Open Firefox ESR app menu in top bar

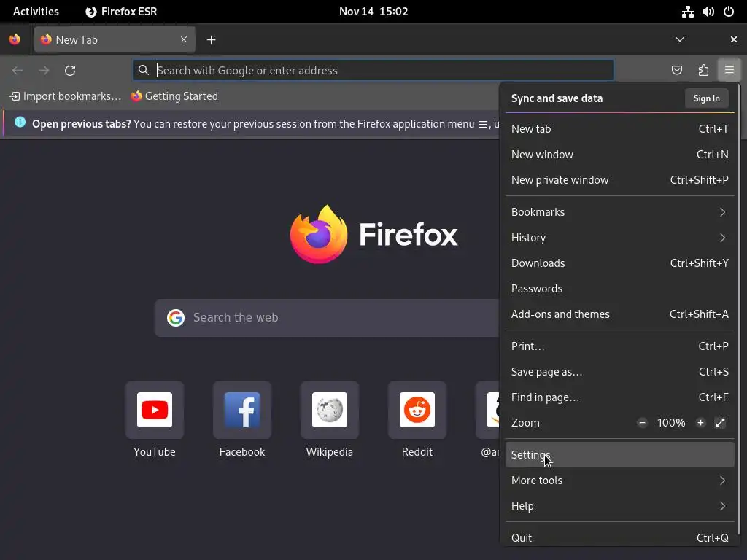tap(121, 12)
